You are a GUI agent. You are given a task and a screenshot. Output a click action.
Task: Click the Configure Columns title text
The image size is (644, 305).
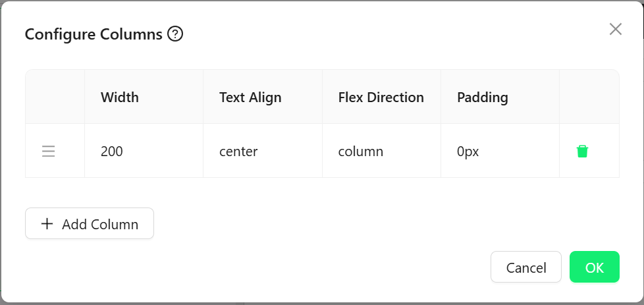point(94,34)
